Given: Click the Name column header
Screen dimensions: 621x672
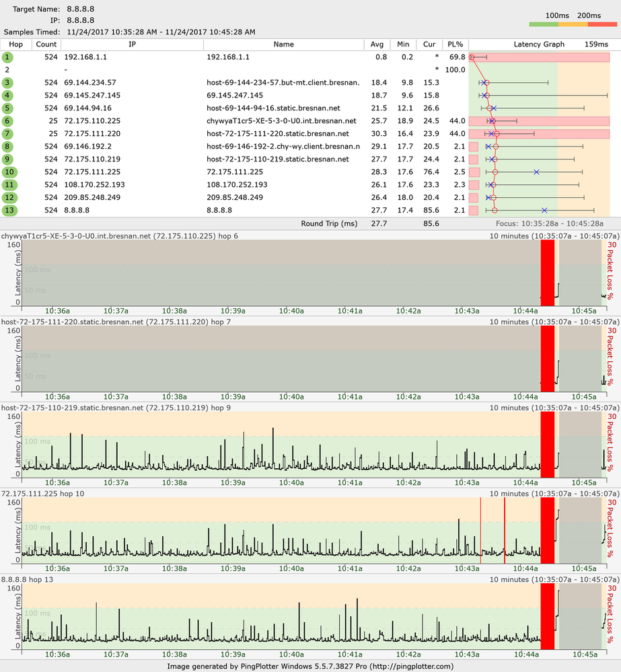Looking at the screenshot, I should [284, 44].
